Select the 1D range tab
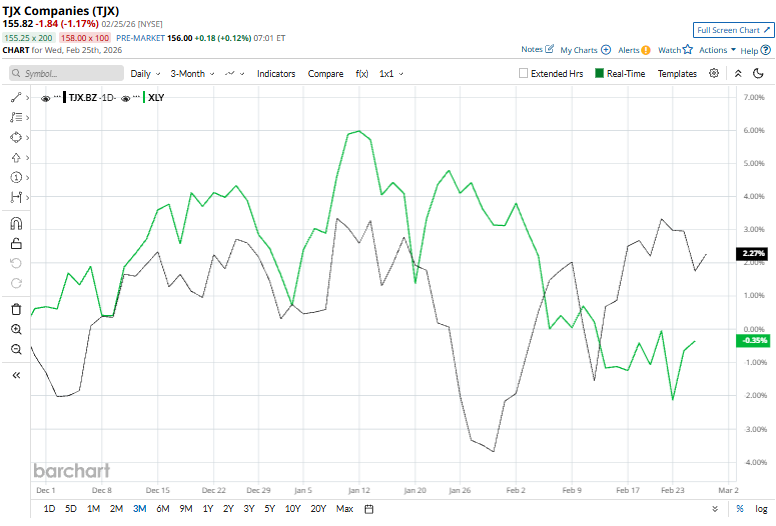Screen dimensions: 776x526 click(49, 509)
